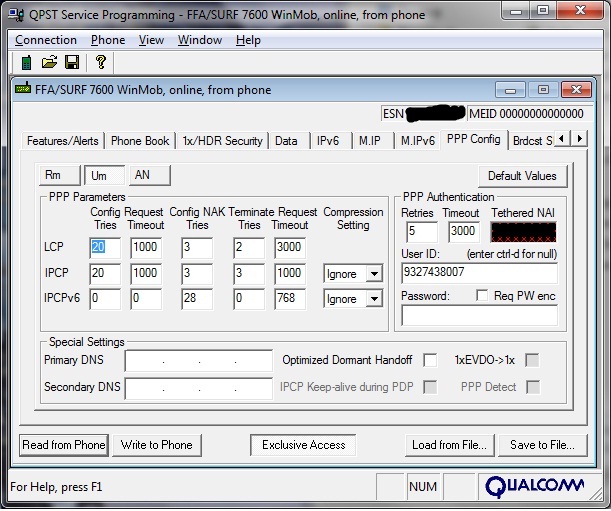This screenshot has height=511, width=611.
Task: Toggle the PPP Detect checkbox
Action: pyautogui.click(x=533, y=387)
